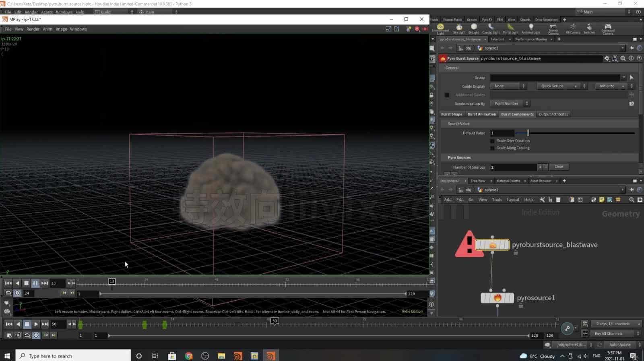644x361 pixels.
Task: Select the pyroburstsource_blastwave node
Action: coord(493,245)
